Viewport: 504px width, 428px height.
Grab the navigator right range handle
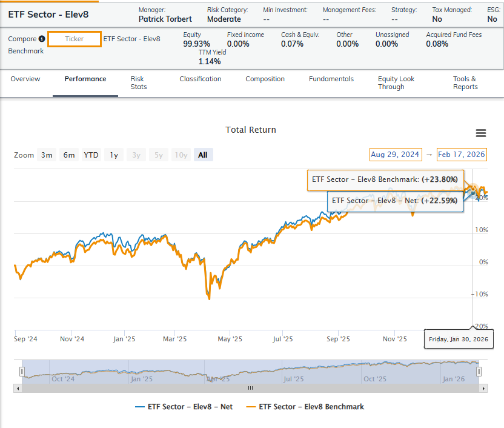tap(479, 371)
